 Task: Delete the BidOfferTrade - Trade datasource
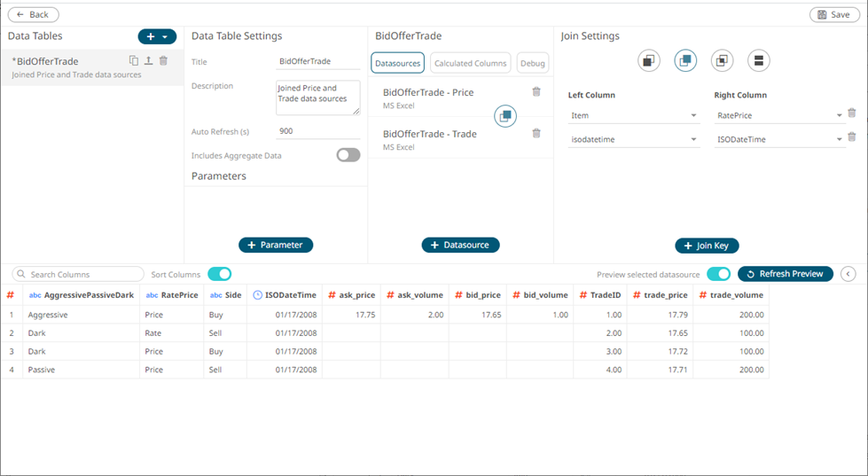[536, 134]
